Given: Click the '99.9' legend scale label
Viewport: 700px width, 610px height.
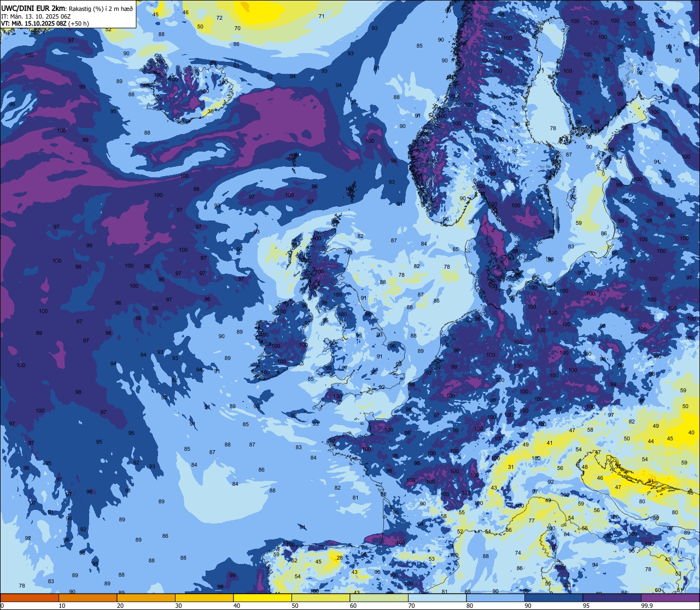Looking at the screenshot, I should tap(647, 605).
